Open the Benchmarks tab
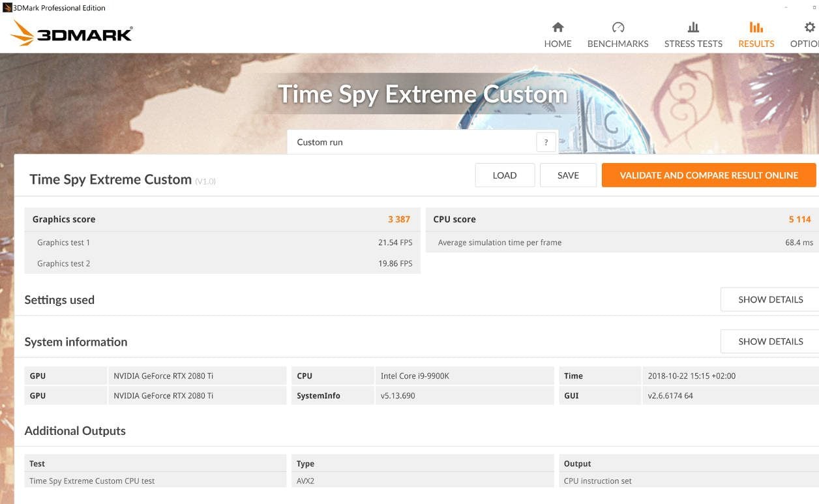The image size is (819, 504). point(618,35)
